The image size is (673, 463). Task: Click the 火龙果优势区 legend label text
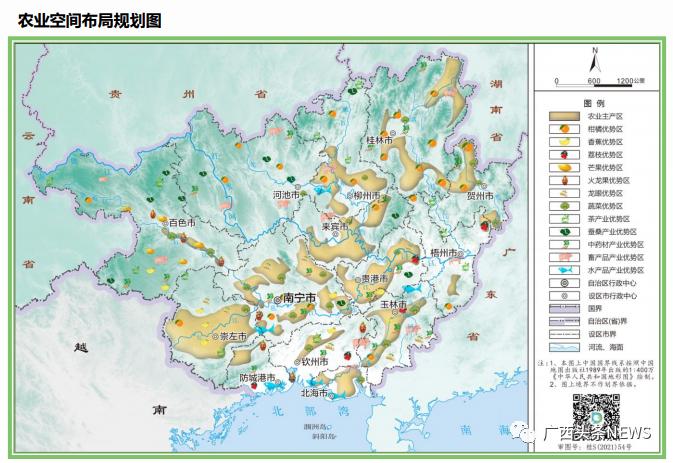pyautogui.click(x=609, y=181)
